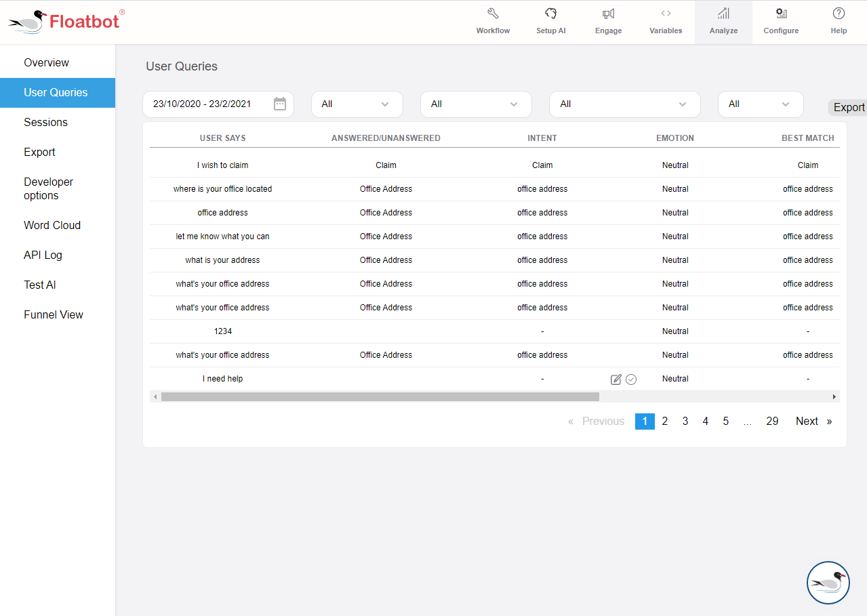This screenshot has width=867, height=616.
Task: Go to the Next page of results
Action: tap(807, 422)
